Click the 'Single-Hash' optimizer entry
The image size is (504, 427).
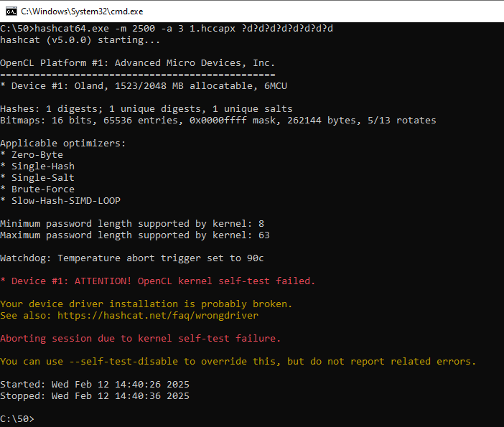pyautogui.click(x=37, y=166)
